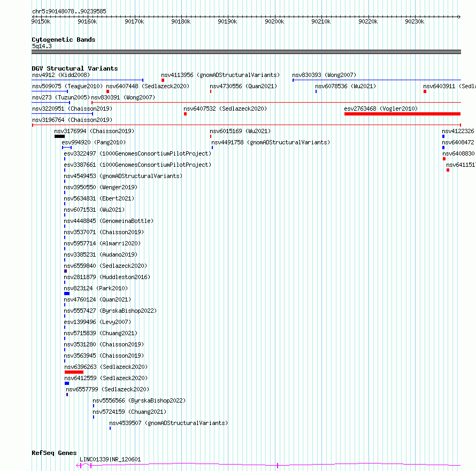
Task: Click nsv3563945 (Chaisson2019) label
Action: (104, 356)
